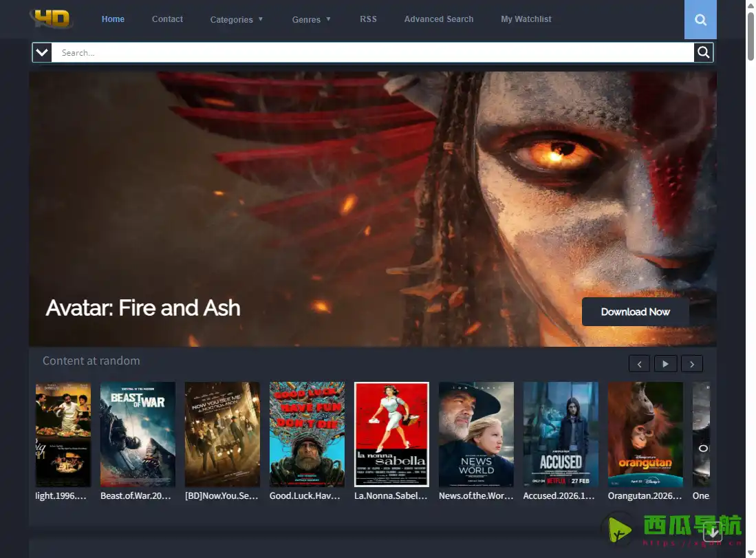This screenshot has height=558, width=756.
Task: Show next random content items
Action: 692,364
